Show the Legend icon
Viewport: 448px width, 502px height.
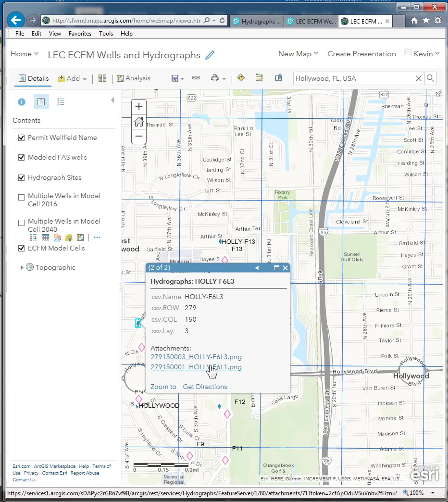point(60,102)
